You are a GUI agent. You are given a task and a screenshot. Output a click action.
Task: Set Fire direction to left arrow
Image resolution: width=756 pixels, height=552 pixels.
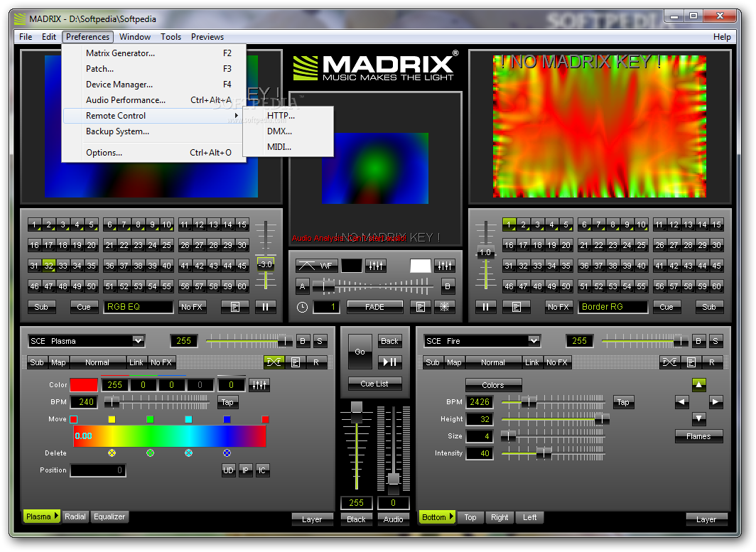(682, 401)
